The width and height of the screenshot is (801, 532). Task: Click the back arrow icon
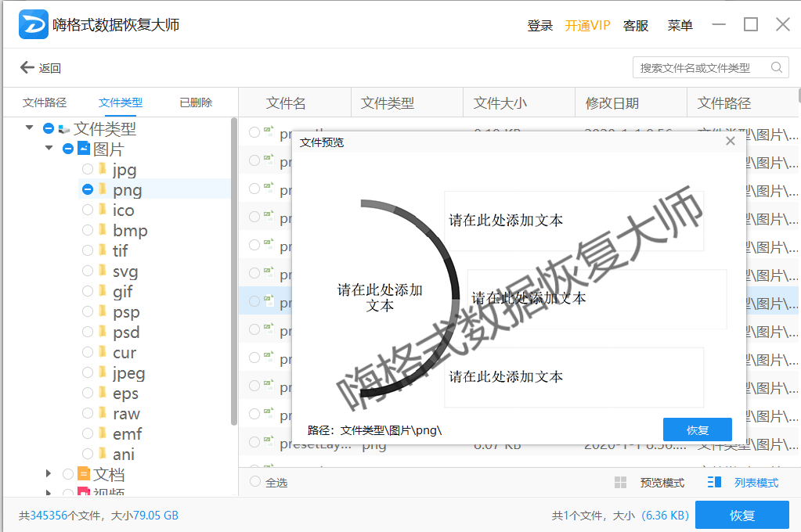27,67
